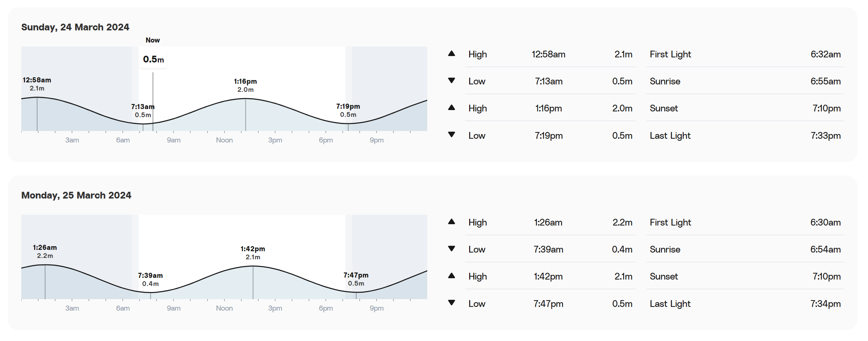
Task: Select the 0.5m current tide height tooltip
Action: click(153, 59)
